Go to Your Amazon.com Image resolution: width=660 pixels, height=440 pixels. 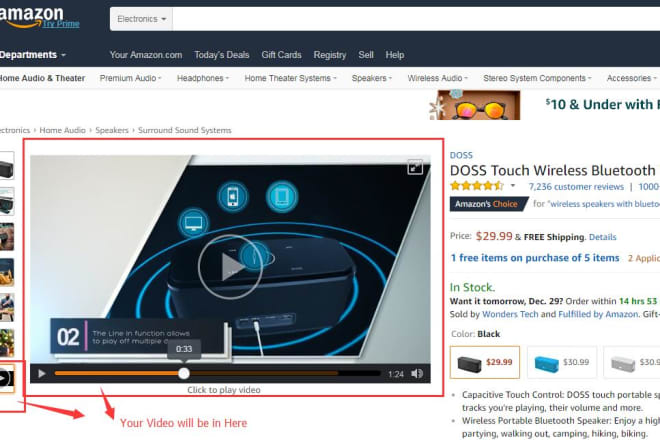tap(146, 55)
